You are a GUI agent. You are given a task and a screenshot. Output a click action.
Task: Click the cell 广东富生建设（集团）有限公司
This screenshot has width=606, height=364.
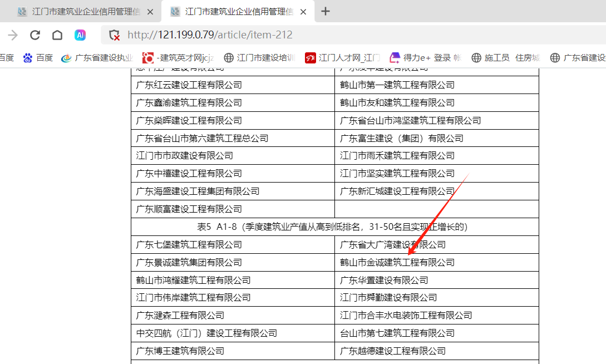(x=437, y=139)
